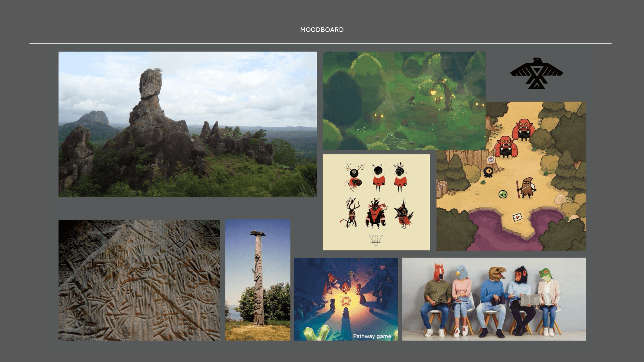Viewport: 644px width, 362px height.
Task: Click the skull flag sign on fence
Action: point(491,160)
